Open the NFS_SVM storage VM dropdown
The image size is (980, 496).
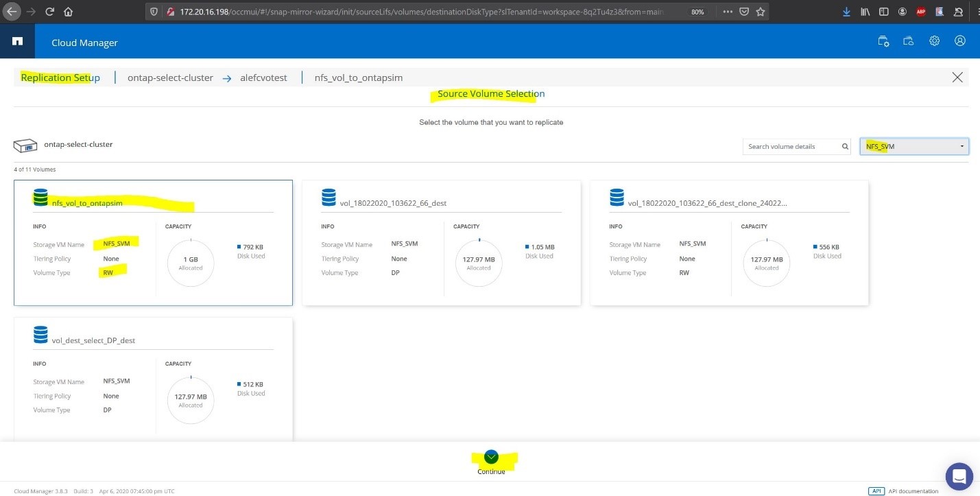coord(914,146)
